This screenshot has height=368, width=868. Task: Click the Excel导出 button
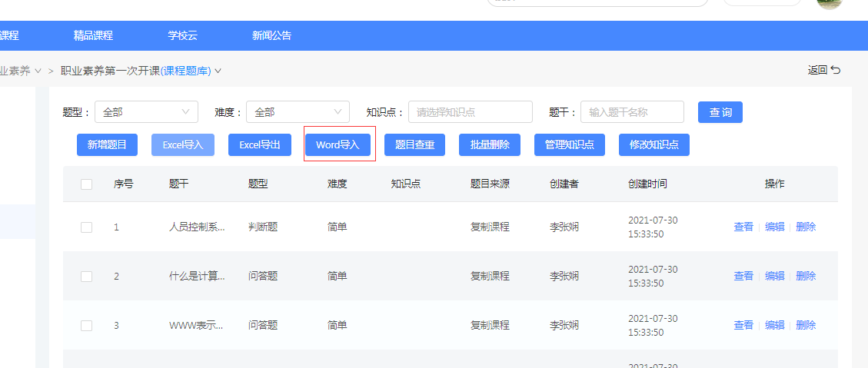pyautogui.click(x=259, y=144)
